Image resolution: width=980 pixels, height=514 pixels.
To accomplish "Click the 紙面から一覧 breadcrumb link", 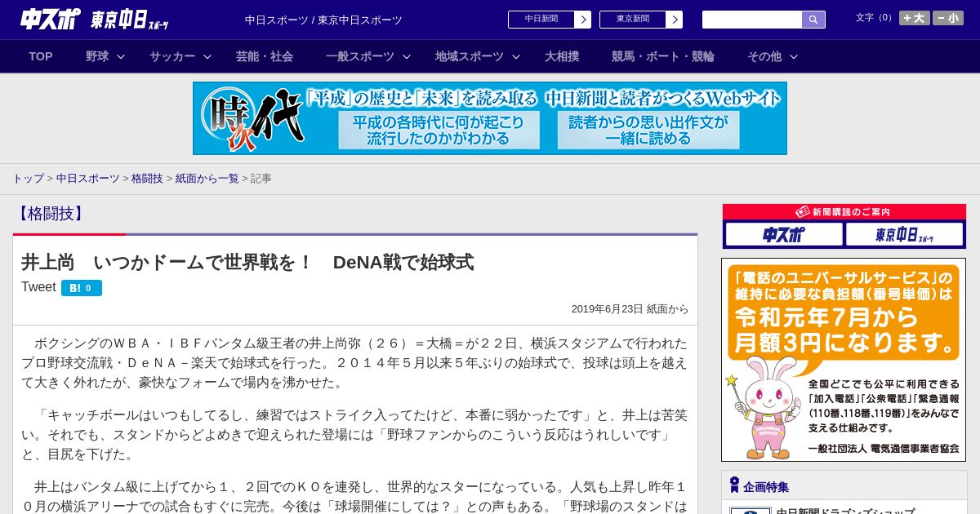I will click(207, 179).
